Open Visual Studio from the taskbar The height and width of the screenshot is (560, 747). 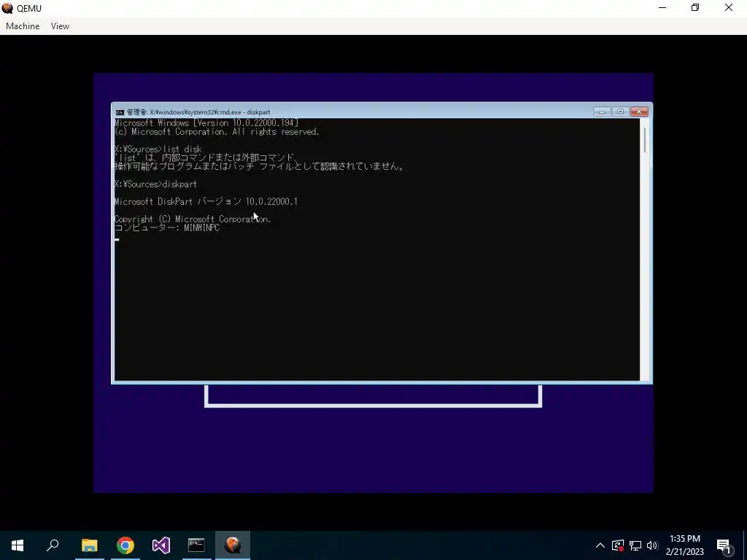click(x=161, y=545)
